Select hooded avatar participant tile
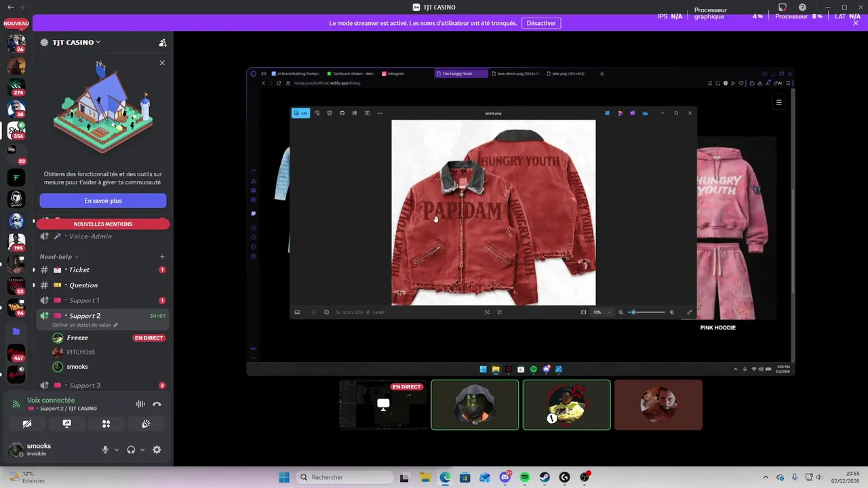Image resolution: width=868 pixels, height=488 pixels. [x=475, y=405]
